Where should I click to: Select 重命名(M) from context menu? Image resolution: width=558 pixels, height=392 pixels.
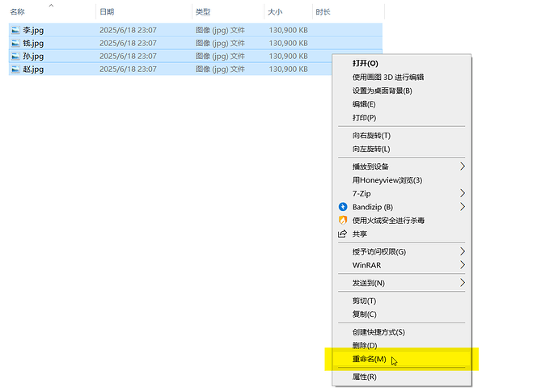pos(369,359)
